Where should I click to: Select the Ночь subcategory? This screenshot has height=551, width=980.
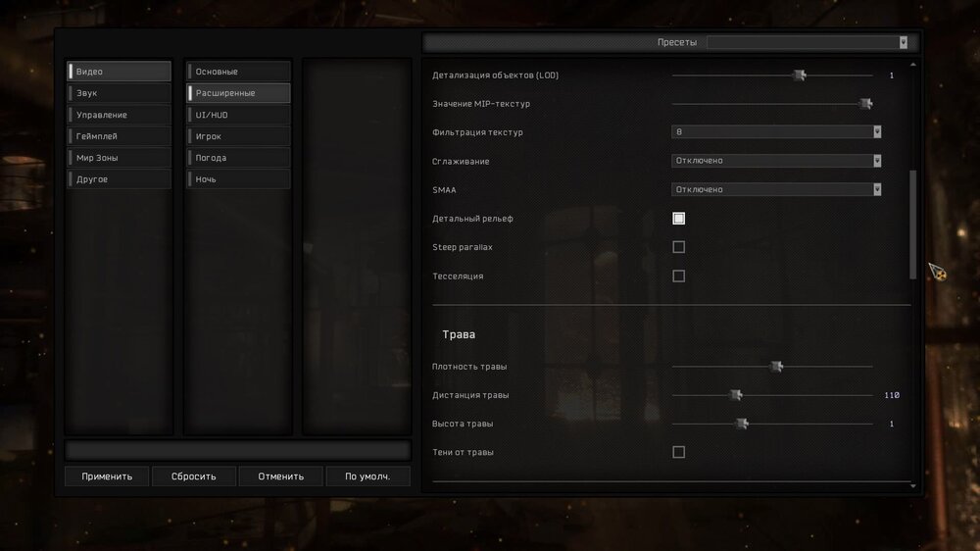coord(238,178)
